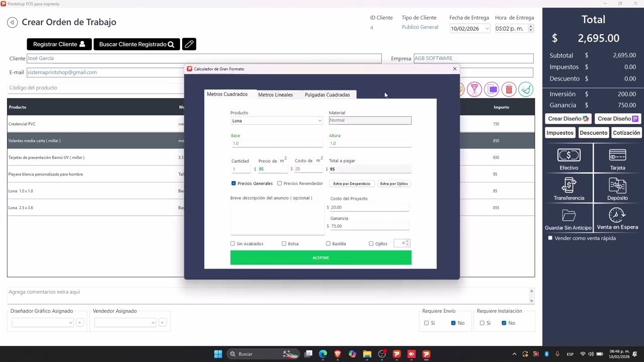
Task: Check Vender como venta rápida
Action: click(x=550, y=238)
